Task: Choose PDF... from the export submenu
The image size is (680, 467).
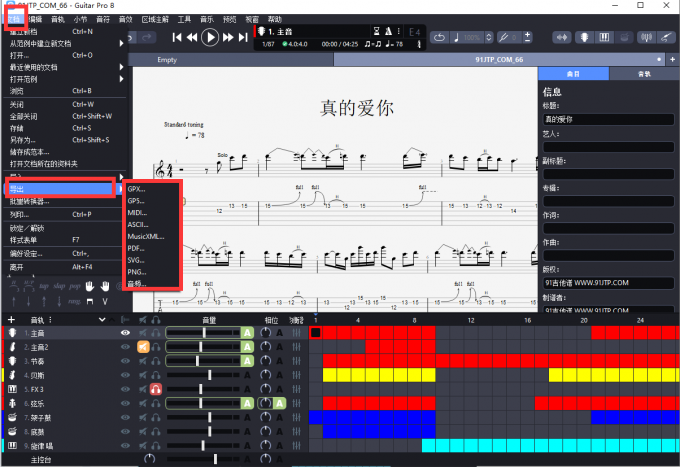Action: (136, 248)
